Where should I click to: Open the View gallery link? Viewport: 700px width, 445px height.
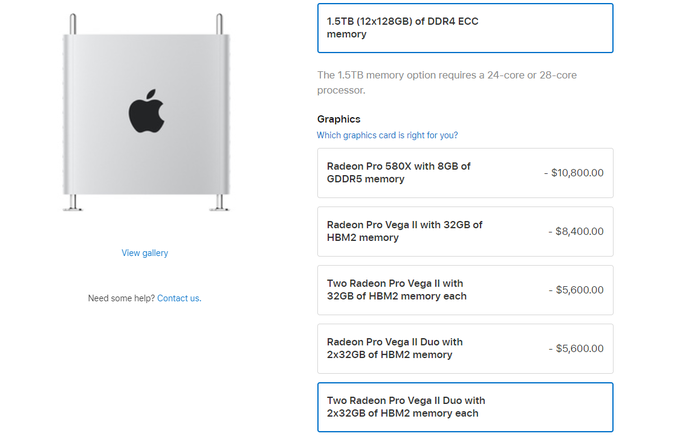tap(145, 253)
